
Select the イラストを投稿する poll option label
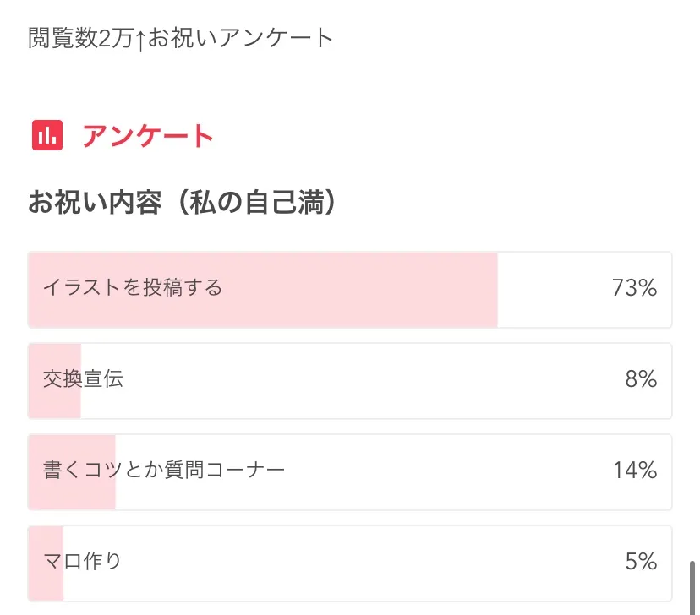tap(133, 288)
